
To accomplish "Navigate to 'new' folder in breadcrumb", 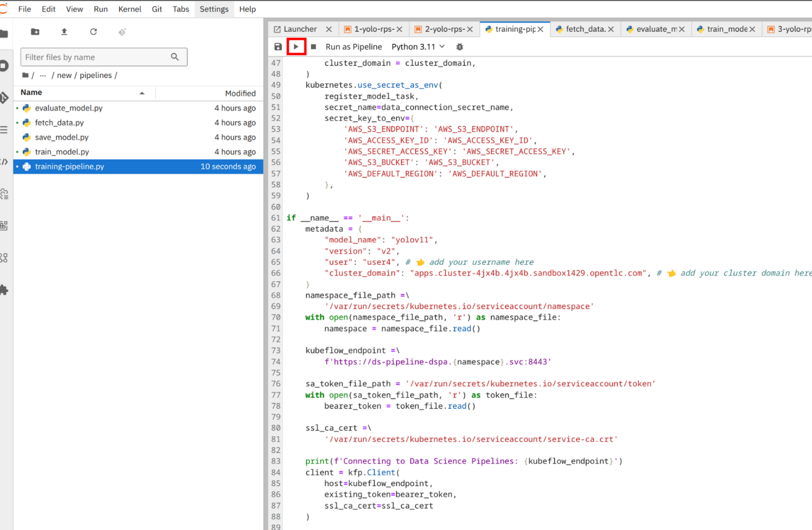I will 64,75.
